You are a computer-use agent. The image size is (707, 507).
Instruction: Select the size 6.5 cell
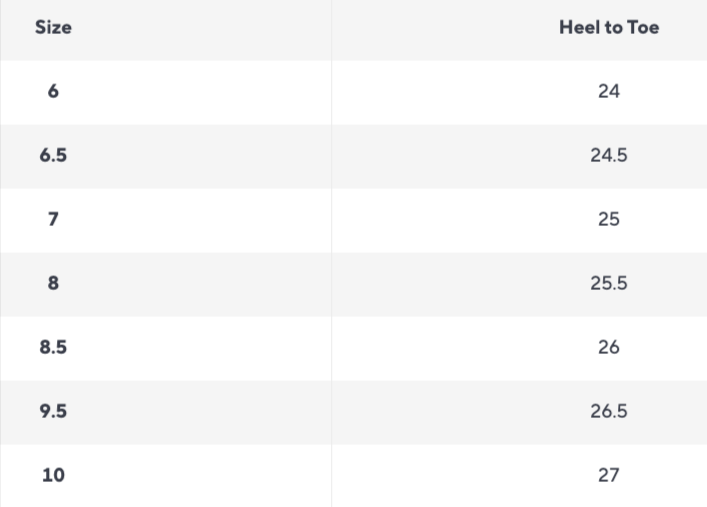tap(53, 155)
